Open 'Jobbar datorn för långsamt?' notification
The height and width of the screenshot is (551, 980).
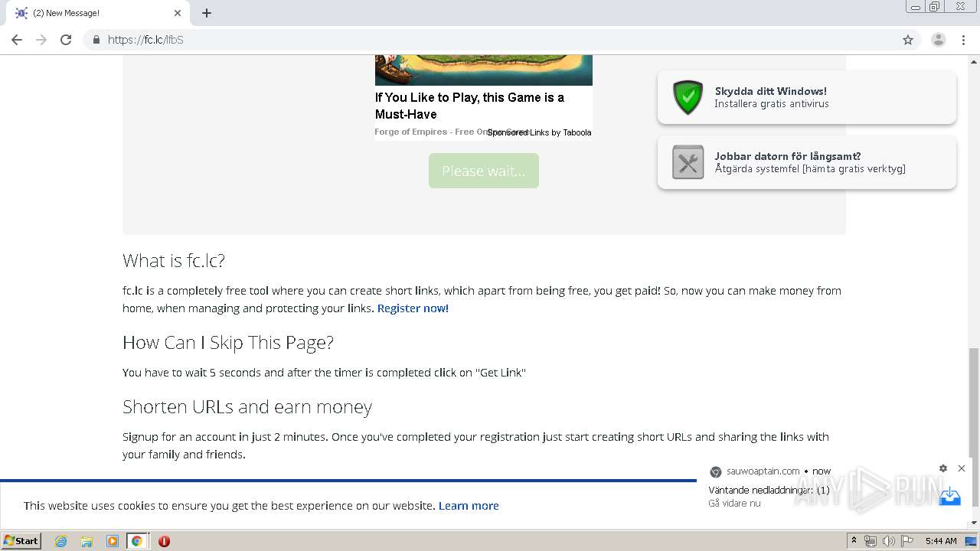point(807,162)
